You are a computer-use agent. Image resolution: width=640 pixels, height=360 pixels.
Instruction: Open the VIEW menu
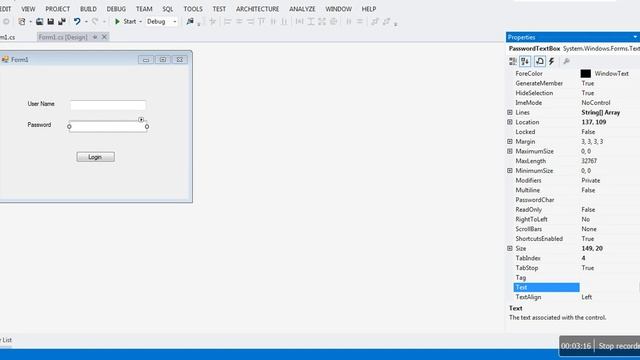[28, 9]
